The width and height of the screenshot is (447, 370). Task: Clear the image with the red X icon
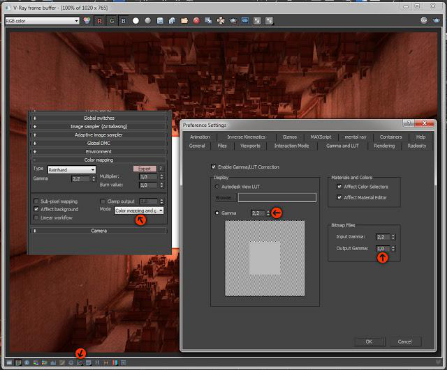[196, 21]
